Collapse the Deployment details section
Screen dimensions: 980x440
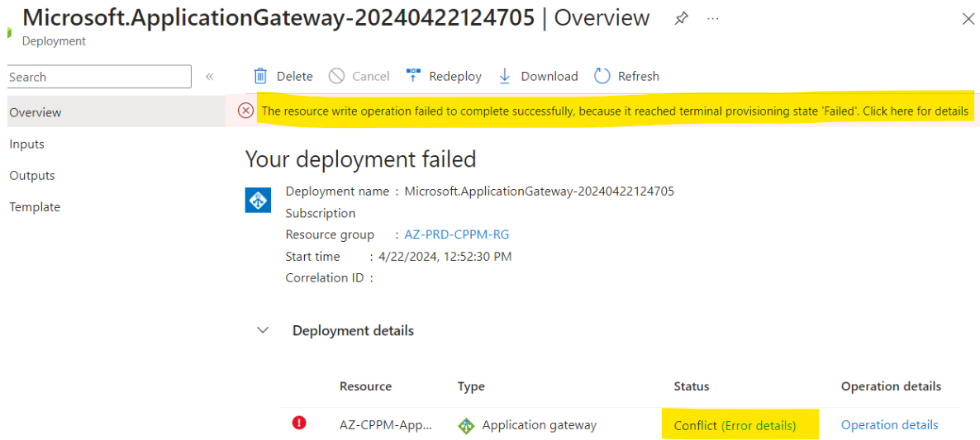pyautogui.click(x=263, y=330)
